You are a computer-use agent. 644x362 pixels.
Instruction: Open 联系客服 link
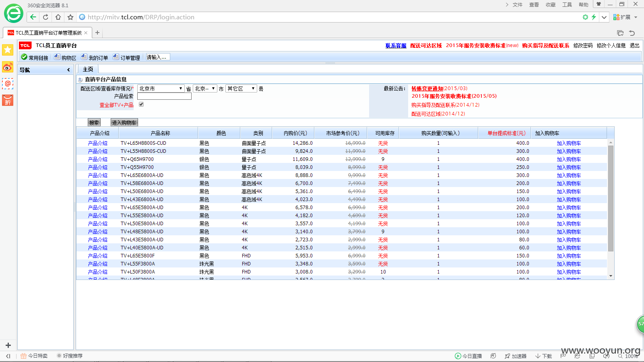click(396, 46)
